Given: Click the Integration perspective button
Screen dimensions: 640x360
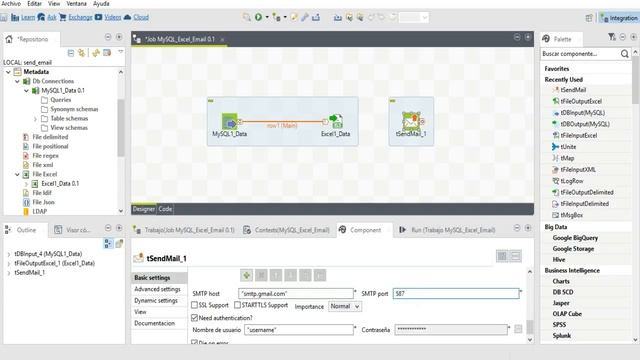Looking at the screenshot, I should click(x=619, y=18).
